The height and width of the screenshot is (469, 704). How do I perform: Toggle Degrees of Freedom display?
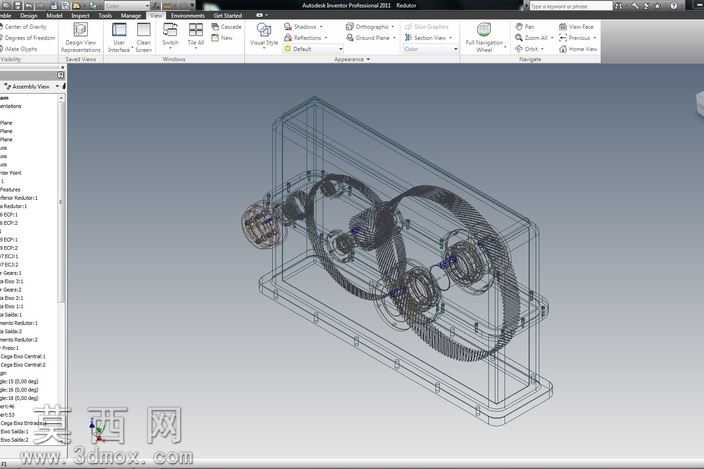27,38
